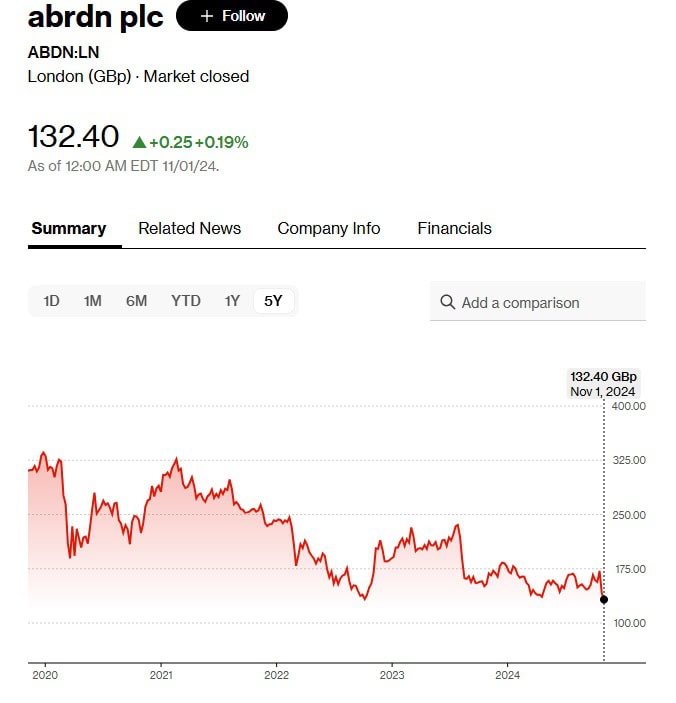Click the ABDN:LN ticker symbol
This screenshot has width=676, height=703.
63,52
